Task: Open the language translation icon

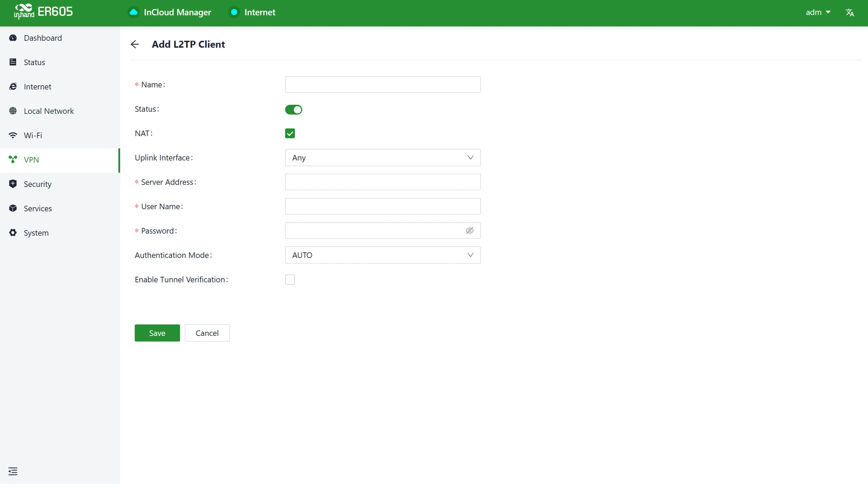Action: pyautogui.click(x=850, y=13)
